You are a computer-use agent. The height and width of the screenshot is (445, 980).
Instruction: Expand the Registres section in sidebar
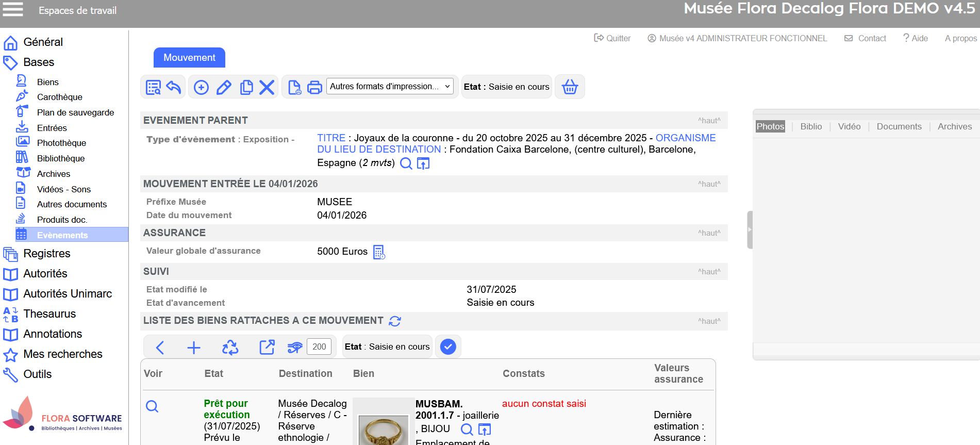tap(47, 254)
